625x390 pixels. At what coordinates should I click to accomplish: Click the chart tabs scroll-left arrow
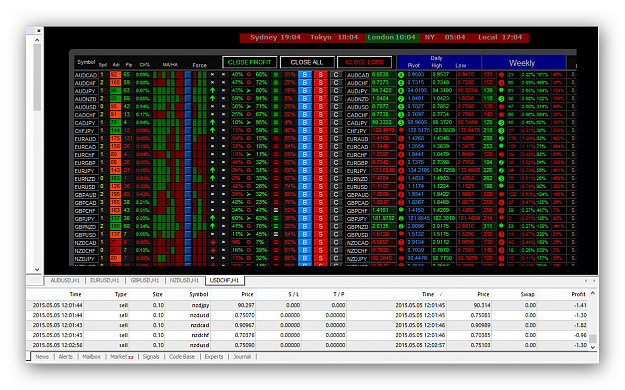click(x=586, y=281)
